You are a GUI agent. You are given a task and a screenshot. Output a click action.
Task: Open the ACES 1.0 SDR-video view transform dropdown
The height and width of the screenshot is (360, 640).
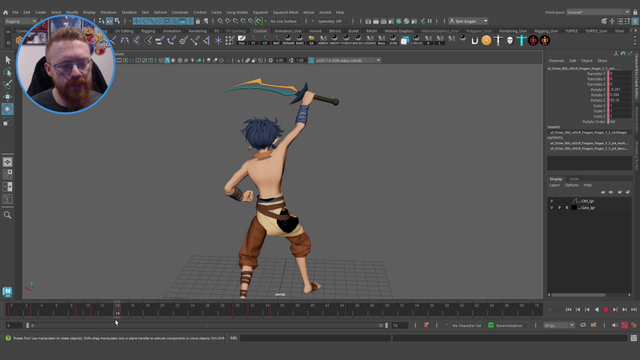(348, 60)
